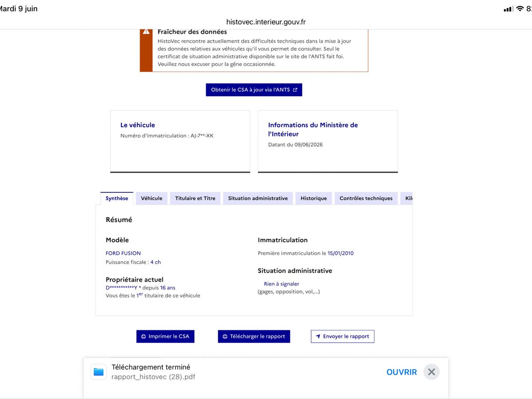Tap the Mardi 9 juin date
This screenshot has height=399, width=532.
pos(19,9)
